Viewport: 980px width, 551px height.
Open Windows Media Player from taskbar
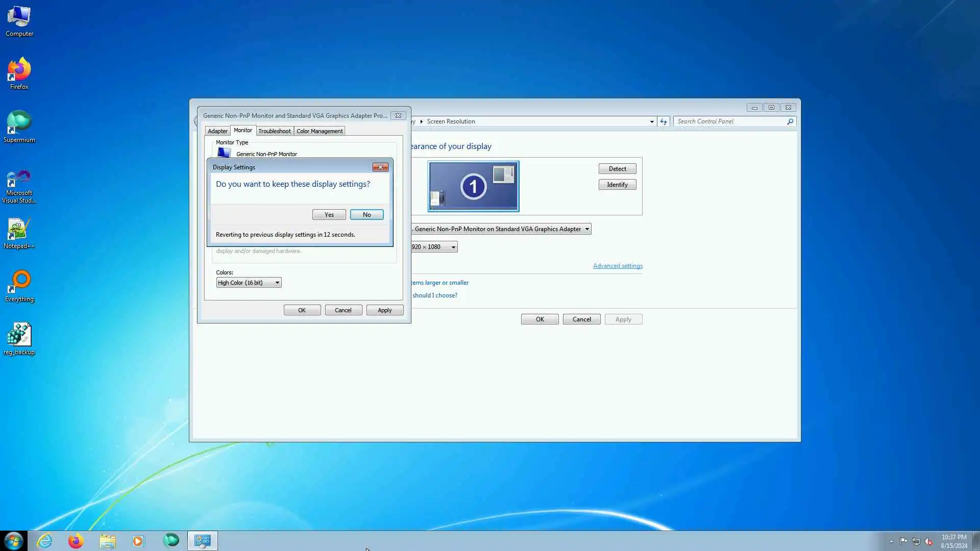[138, 541]
